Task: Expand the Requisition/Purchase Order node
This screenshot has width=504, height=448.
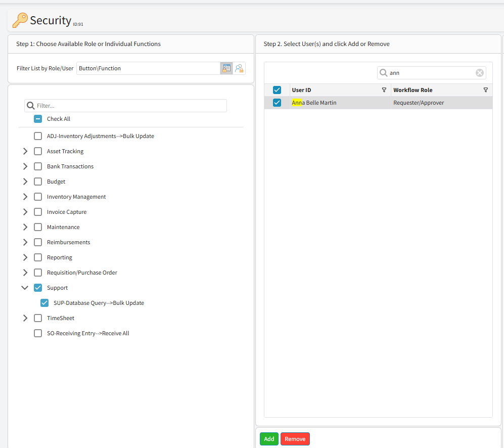Action: pyautogui.click(x=25, y=273)
